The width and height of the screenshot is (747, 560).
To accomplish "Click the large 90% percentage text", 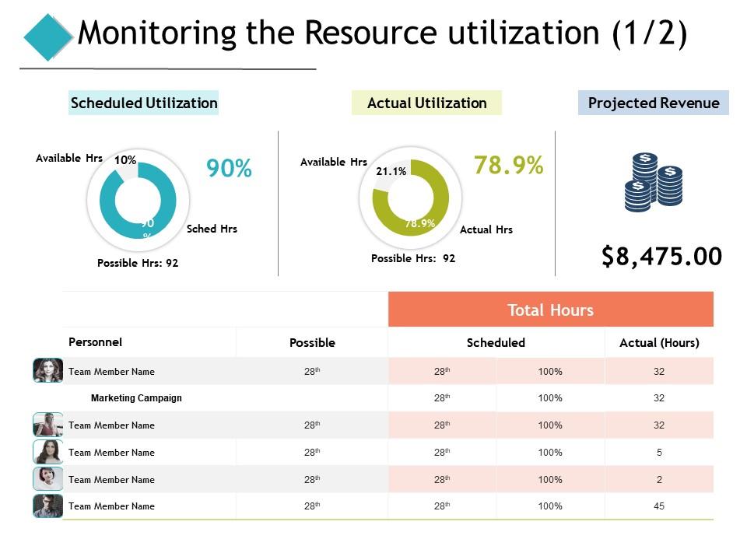I will pos(229,168).
